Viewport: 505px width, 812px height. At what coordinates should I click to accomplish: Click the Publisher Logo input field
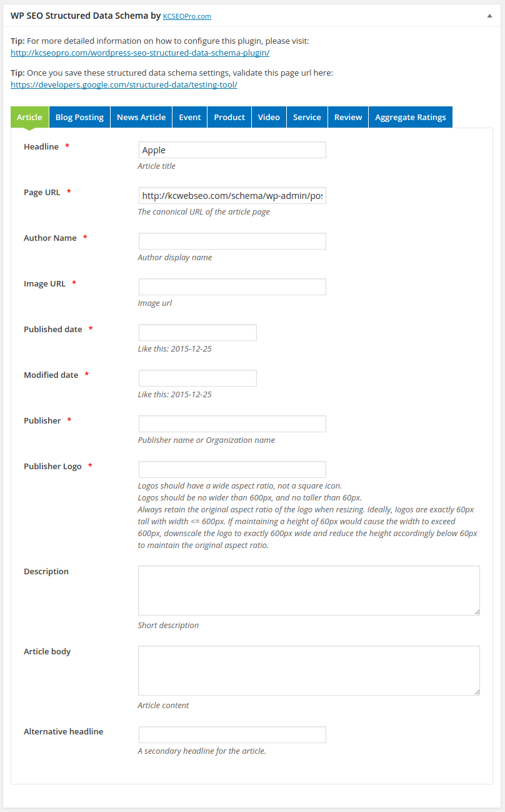[232, 470]
